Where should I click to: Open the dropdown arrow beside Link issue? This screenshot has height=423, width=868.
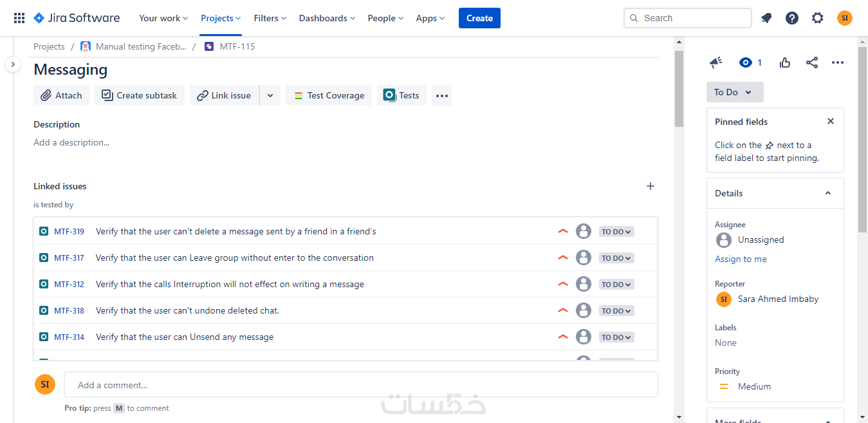(270, 95)
